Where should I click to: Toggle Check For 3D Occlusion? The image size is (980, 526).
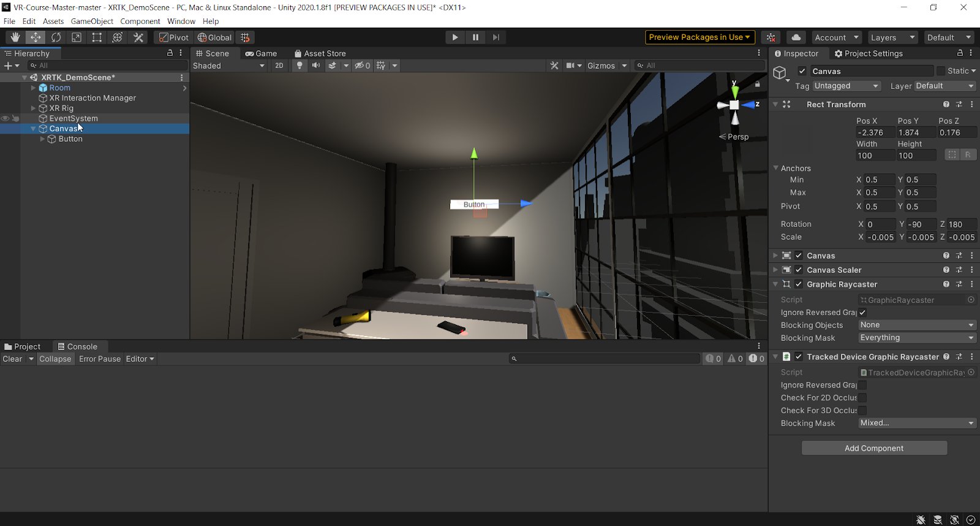862,411
